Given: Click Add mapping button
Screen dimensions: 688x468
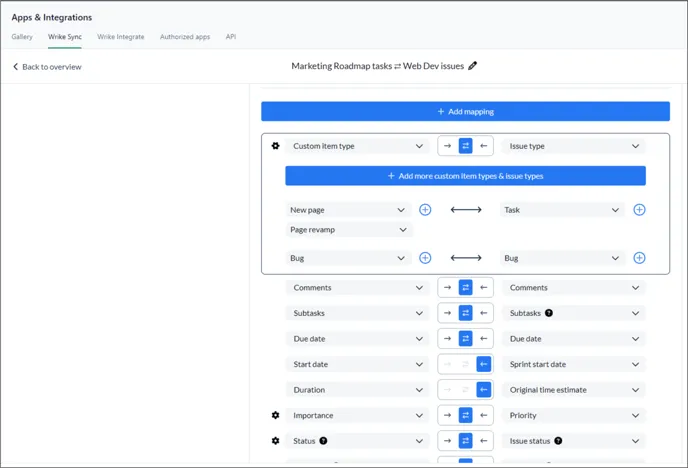Looking at the screenshot, I should tap(466, 111).
